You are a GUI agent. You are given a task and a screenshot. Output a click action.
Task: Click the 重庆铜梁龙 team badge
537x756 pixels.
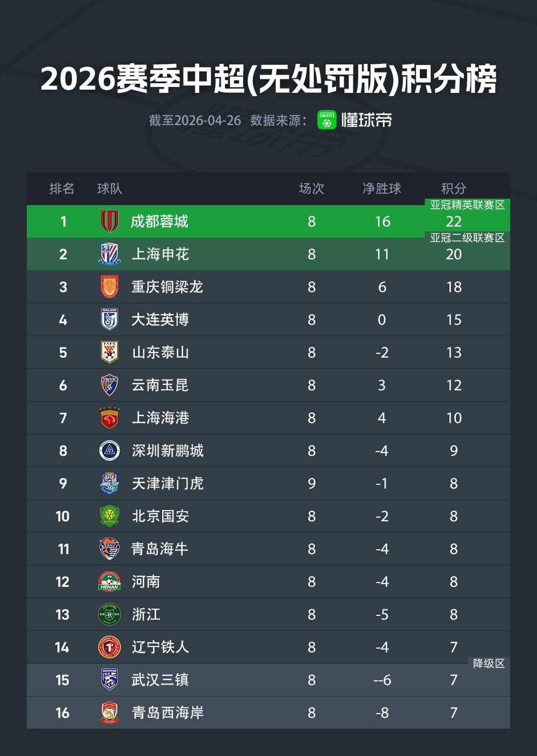click(110, 287)
